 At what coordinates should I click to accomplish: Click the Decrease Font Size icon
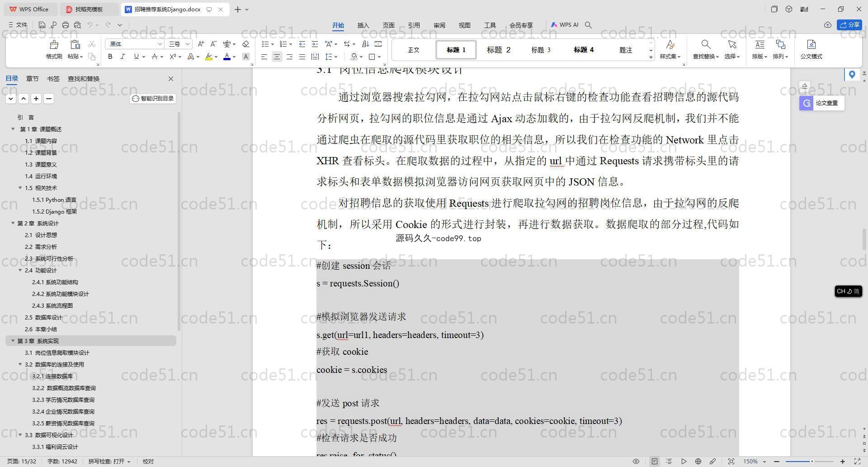(x=214, y=44)
